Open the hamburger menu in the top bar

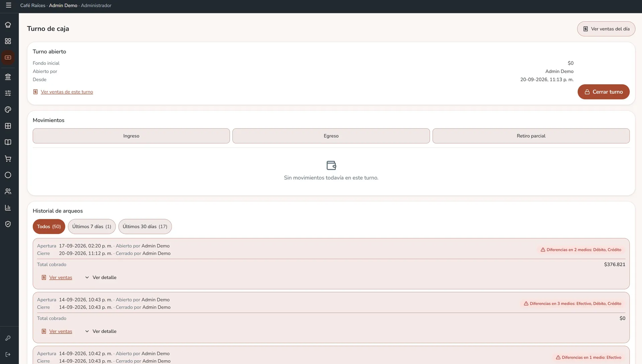(8, 5)
